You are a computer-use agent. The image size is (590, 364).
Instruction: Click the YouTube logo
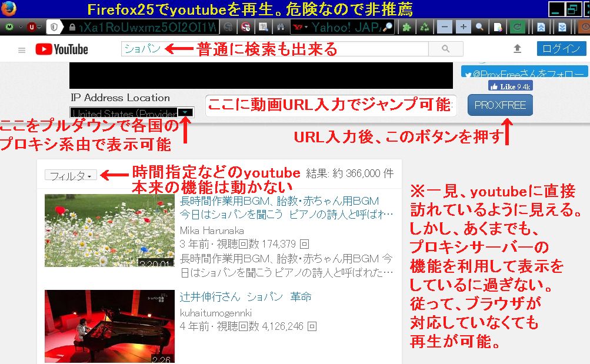tap(62, 49)
